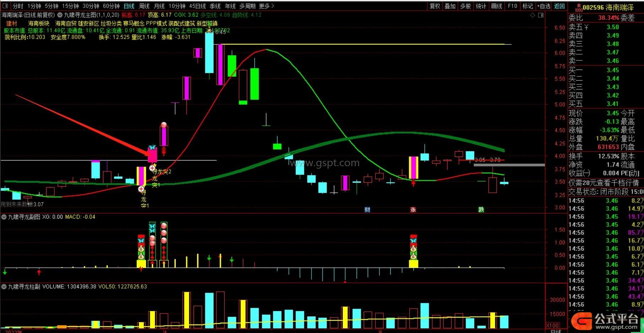Switch to 年线 yearly chart
The height and width of the screenshot is (333, 644).
click(230, 6)
